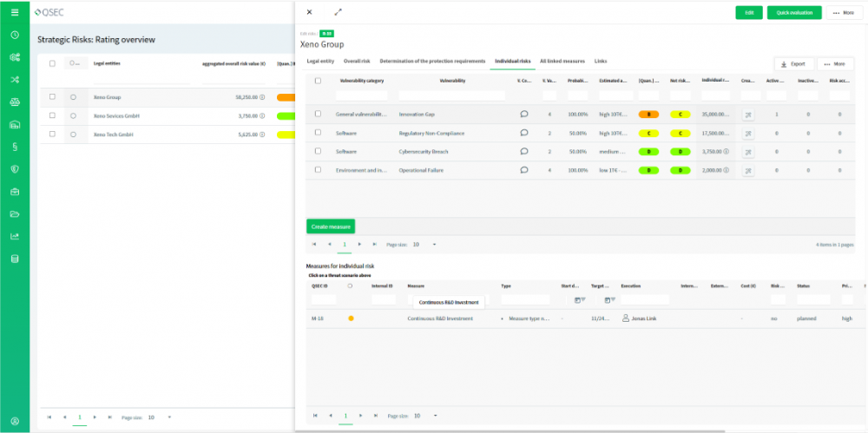The image size is (868, 433).
Task: Click the Create measure button
Action: coord(330,226)
